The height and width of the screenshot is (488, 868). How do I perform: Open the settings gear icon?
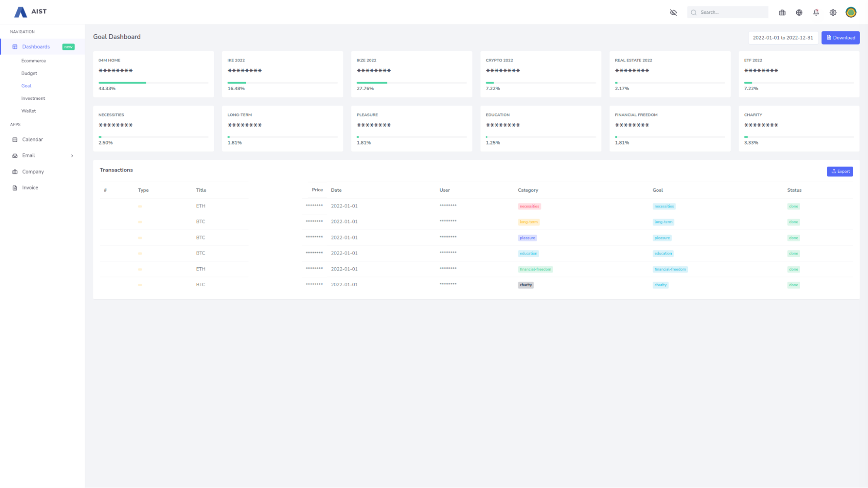(x=833, y=13)
